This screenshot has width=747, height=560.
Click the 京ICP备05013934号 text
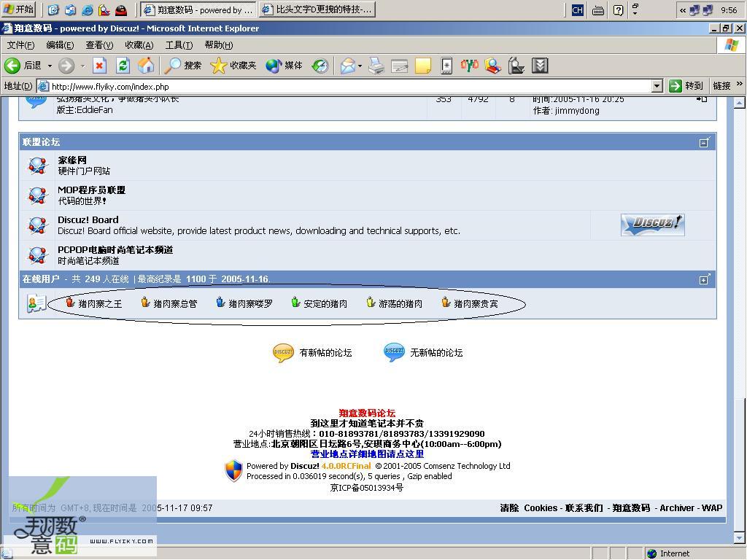pyautogui.click(x=367, y=488)
